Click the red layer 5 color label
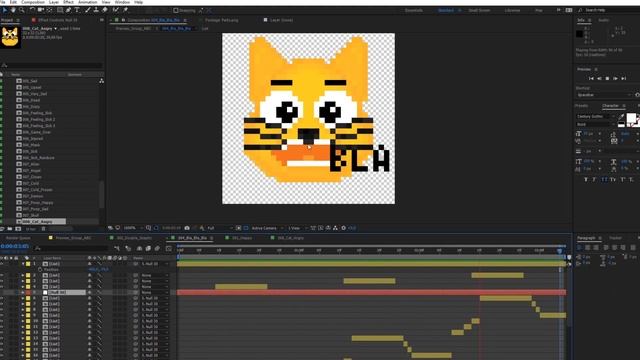Image resolution: width=640 pixels, height=360 pixels. coord(28,293)
